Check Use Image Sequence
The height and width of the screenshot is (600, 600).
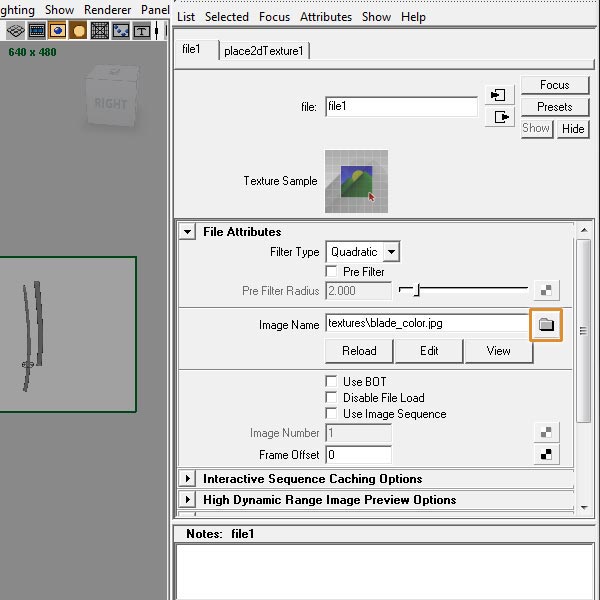point(331,413)
